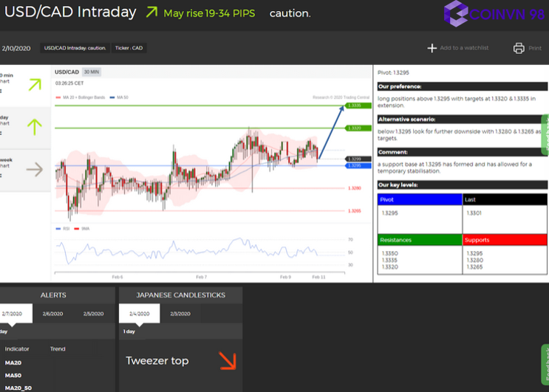Viewport: 549px width, 392px height.
Task: Select the 30 min chart up-right arrow icon
Action: point(34,84)
